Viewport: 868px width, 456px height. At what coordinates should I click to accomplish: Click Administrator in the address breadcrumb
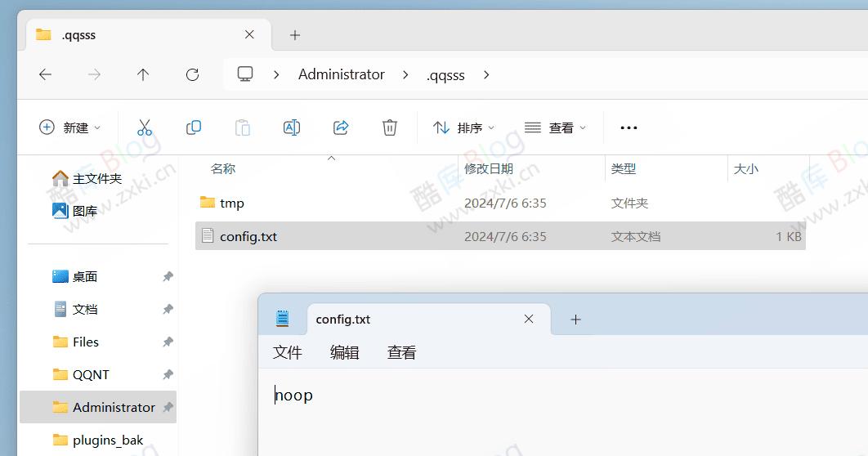click(342, 74)
